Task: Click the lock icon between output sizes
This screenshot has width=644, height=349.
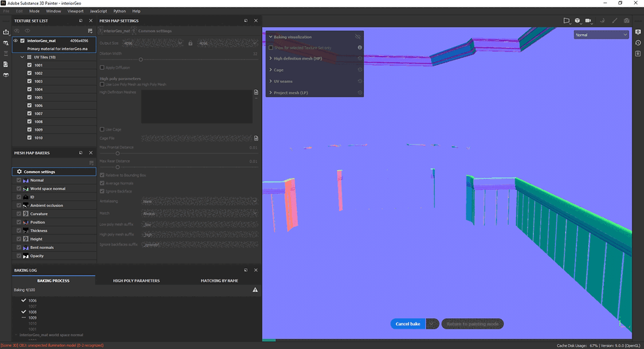Action: [x=190, y=43]
